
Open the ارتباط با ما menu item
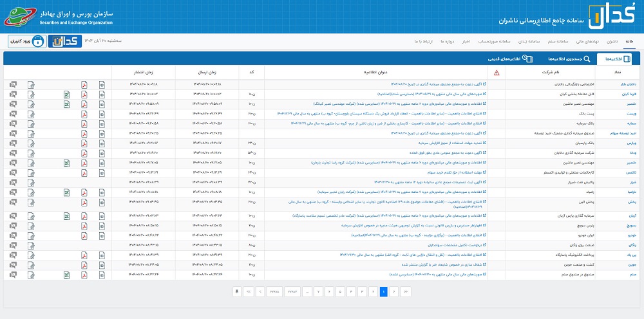point(424,41)
